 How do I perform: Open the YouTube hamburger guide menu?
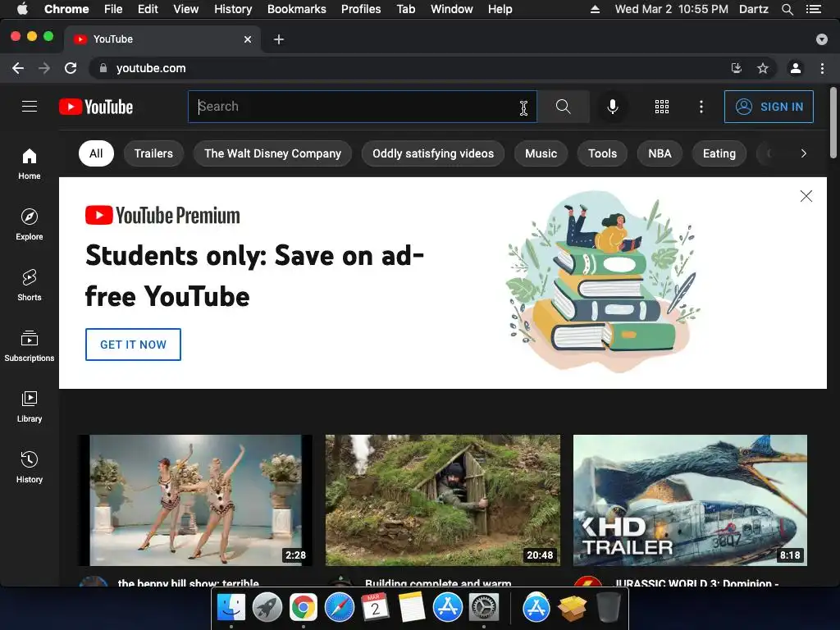pyautogui.click(x=30, y=107)
